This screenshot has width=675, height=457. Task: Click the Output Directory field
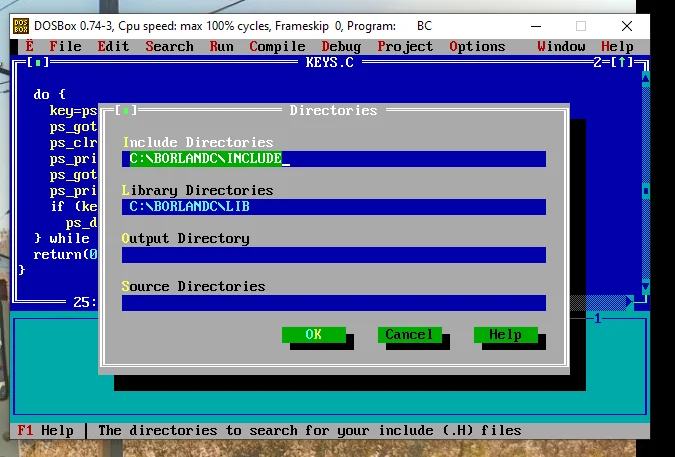(x=334, y=255)
